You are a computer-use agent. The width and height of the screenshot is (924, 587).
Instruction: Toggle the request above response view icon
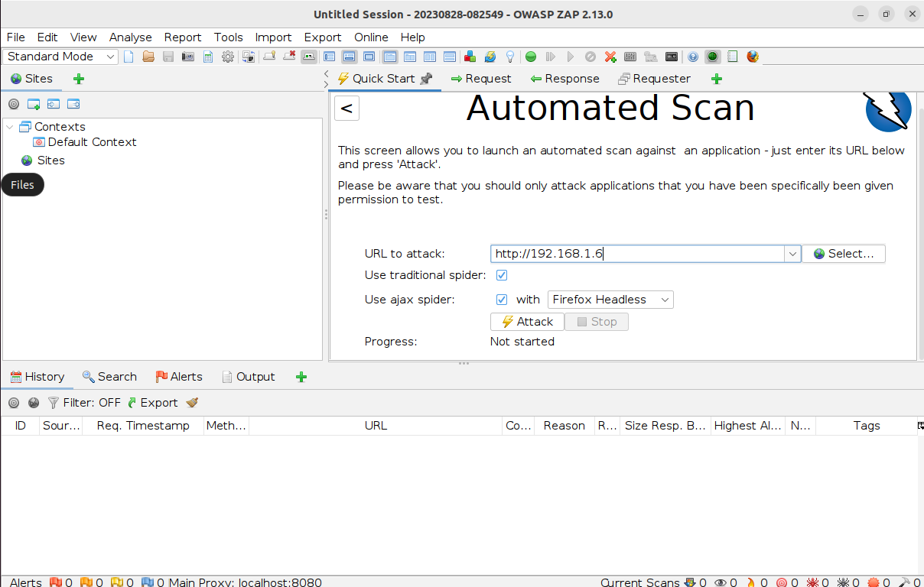(x=450, y=57)
